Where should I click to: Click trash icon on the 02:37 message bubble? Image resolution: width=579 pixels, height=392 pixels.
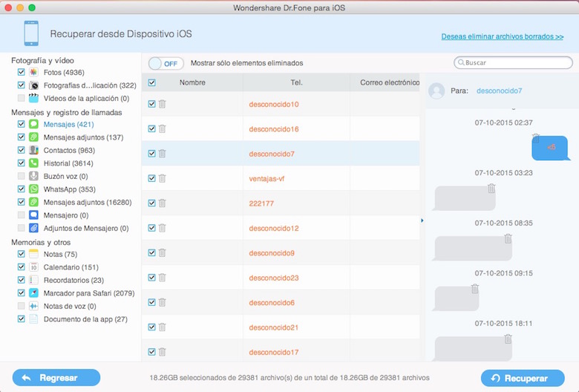click(x=536, y=138)
